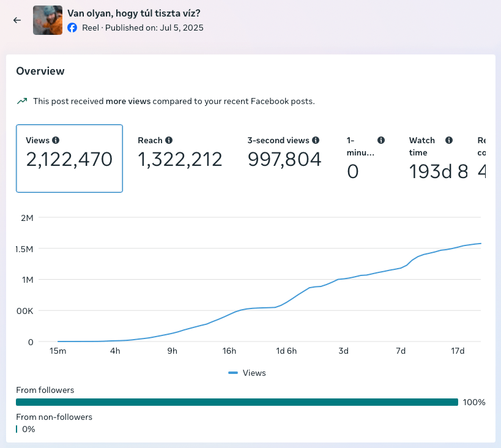Screen dimensions: 501x448
Task: Select the Reach metric card
Action: click(x=180, y=154)
